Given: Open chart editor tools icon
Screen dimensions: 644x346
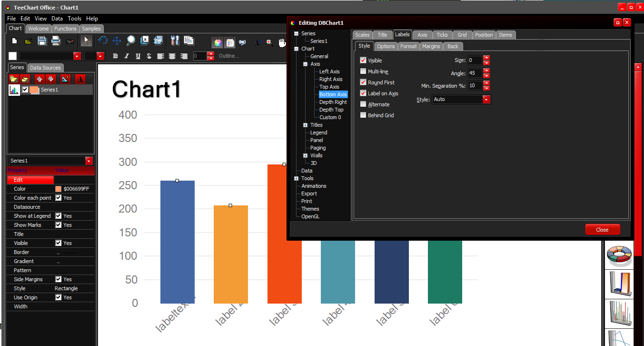Looking at the screenshot, I should [x=175, y=41].
